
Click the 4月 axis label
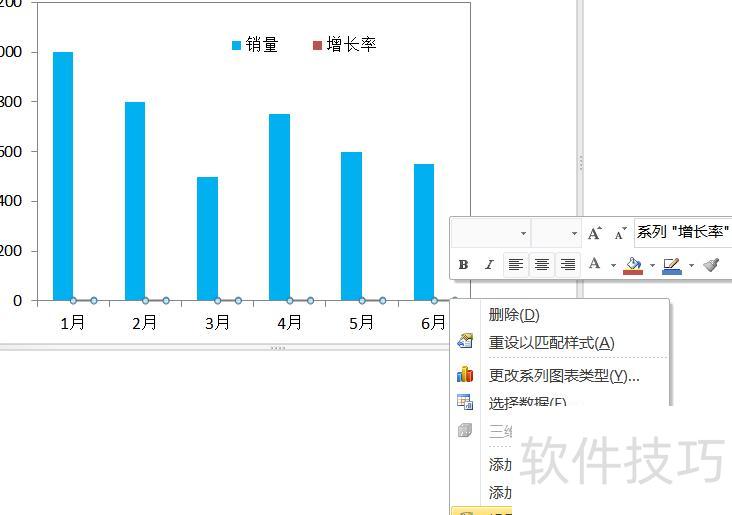[x=289, y=323]
